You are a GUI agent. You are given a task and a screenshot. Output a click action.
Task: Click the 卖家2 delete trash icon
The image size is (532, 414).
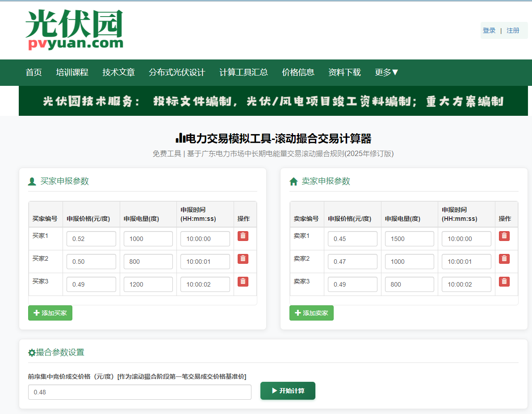coord(504,259)
